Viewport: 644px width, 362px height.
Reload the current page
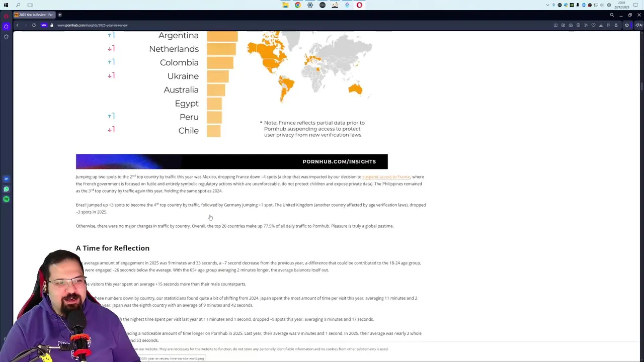coord(34,25)
